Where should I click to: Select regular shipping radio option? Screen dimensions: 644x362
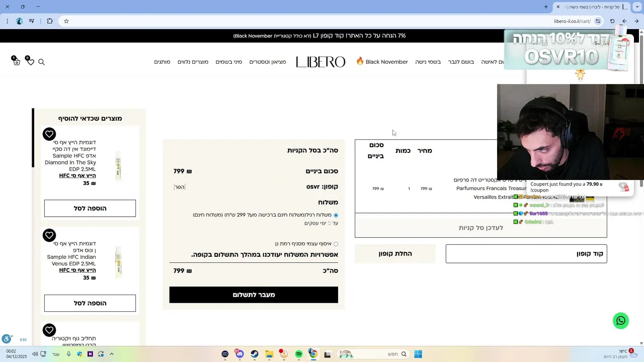click(336, 215)
